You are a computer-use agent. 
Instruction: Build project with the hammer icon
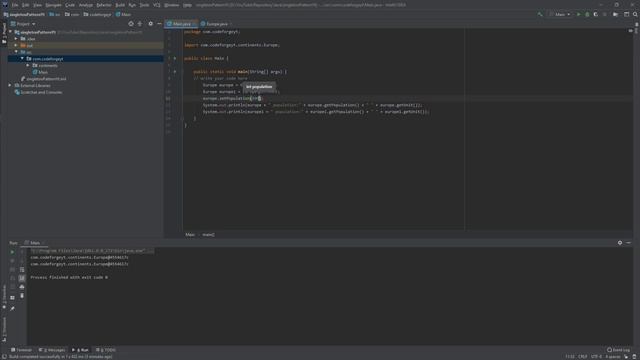(x=540, y=14)
